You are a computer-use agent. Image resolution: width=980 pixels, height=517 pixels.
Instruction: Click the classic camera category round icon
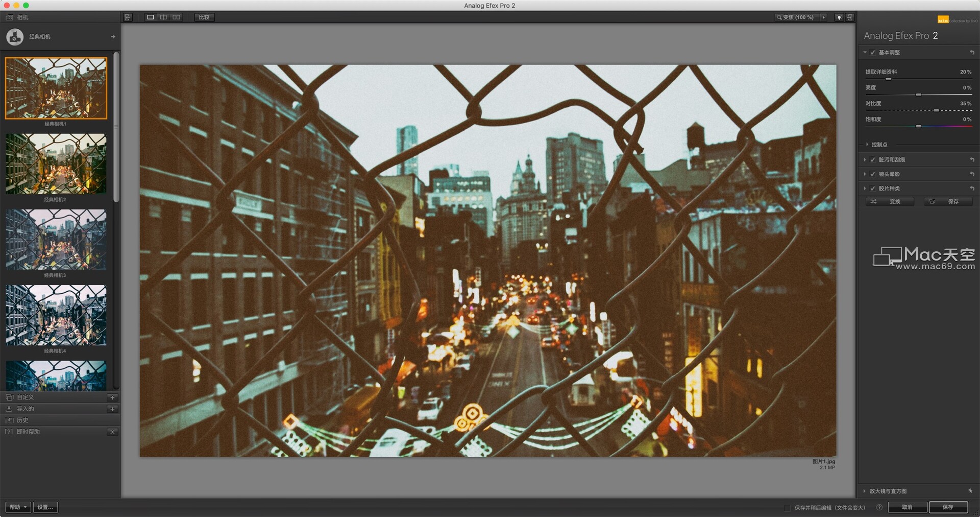pyautogui.click(x=15, y=37)
